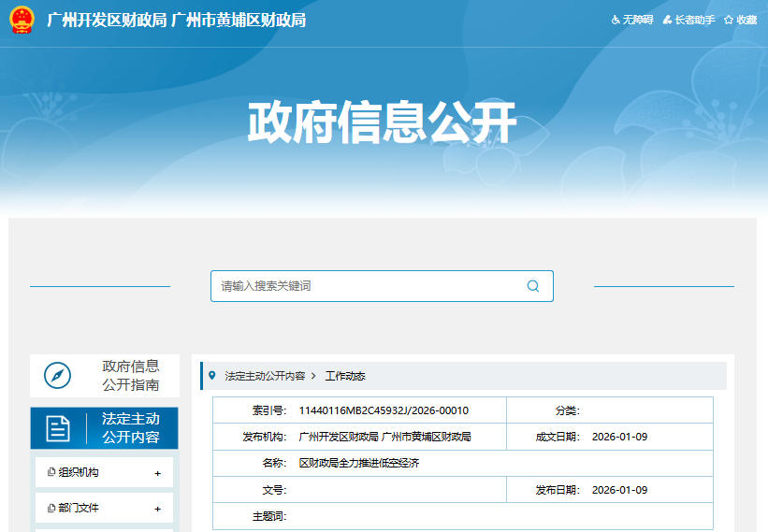
Task: Click the star bookmark icon
Action: click(729, 20)
